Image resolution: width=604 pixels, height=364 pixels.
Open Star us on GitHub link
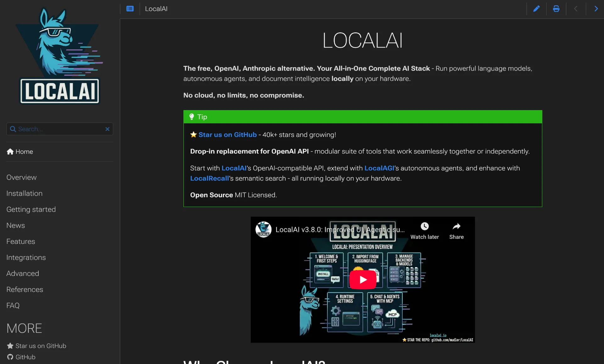click(227, 135)
